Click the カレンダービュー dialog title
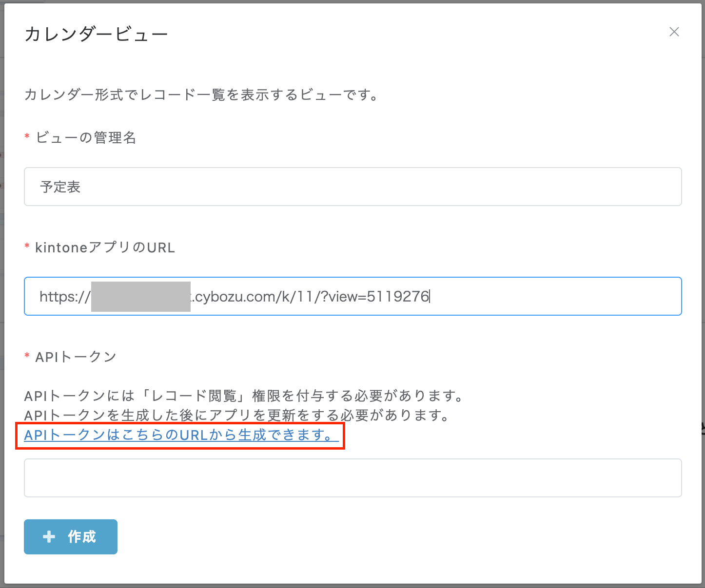Screen dimensions: 705x588 point(96,35)
